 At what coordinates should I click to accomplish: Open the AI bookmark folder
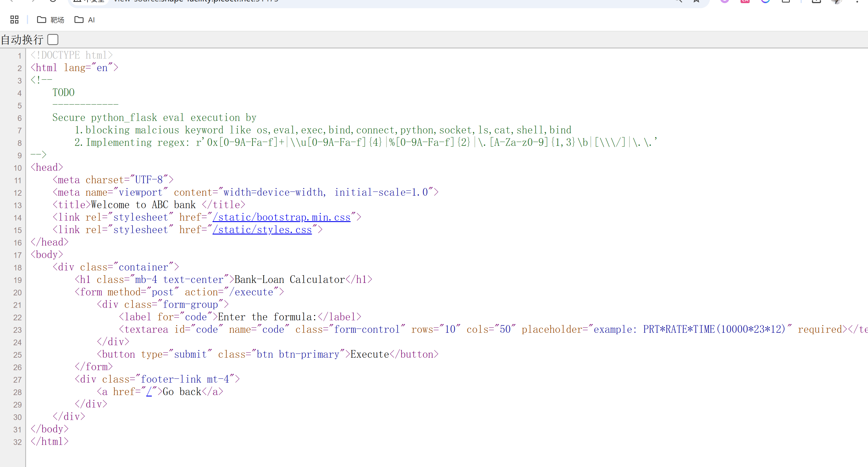click(85, 20)
